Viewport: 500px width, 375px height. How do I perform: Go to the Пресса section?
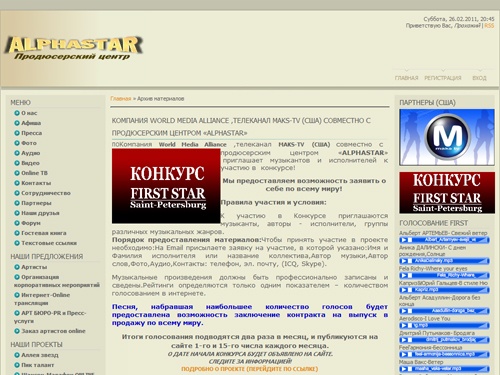(x=32, y=133)
